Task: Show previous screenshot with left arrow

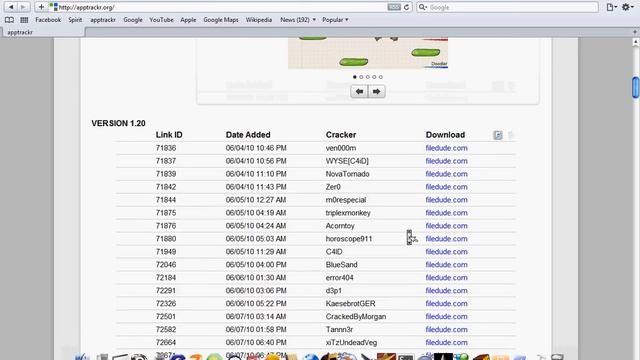Action: click(x=359, y=91)
